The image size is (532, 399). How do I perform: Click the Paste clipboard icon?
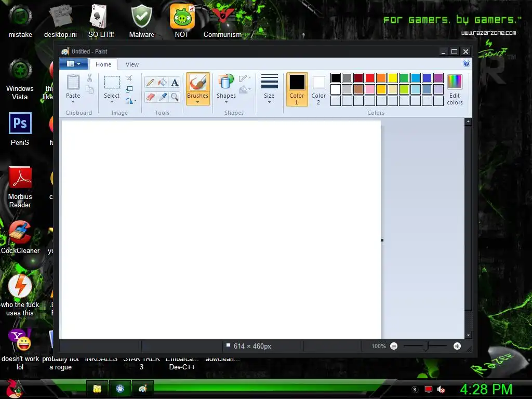coord(73,83)
